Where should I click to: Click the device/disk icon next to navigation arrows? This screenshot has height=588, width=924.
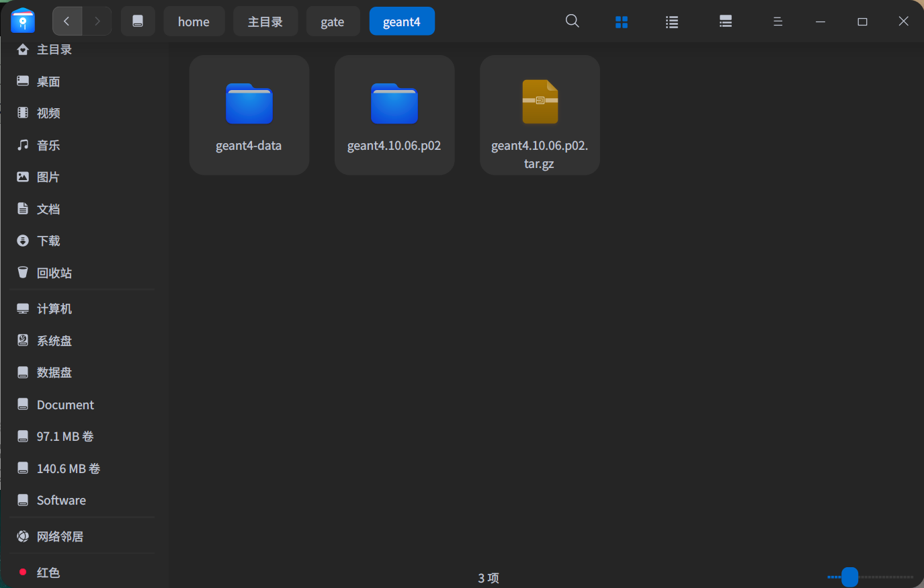coord(138,21)
